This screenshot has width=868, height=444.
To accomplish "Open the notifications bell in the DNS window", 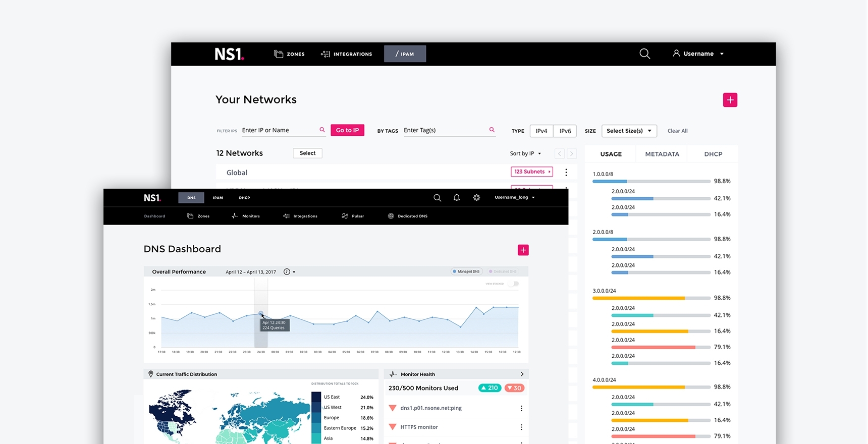I will point(457,198).
